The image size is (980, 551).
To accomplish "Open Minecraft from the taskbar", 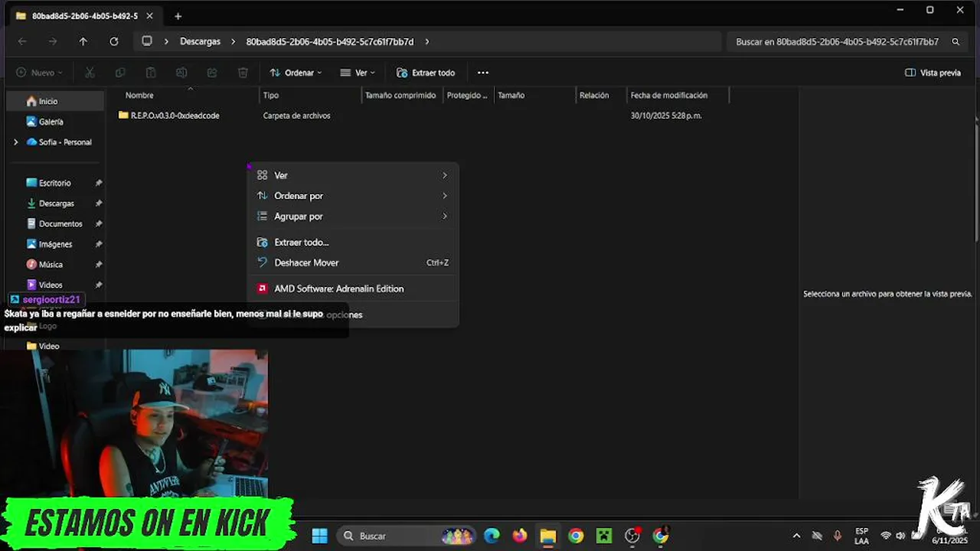I will pos(604,536).
